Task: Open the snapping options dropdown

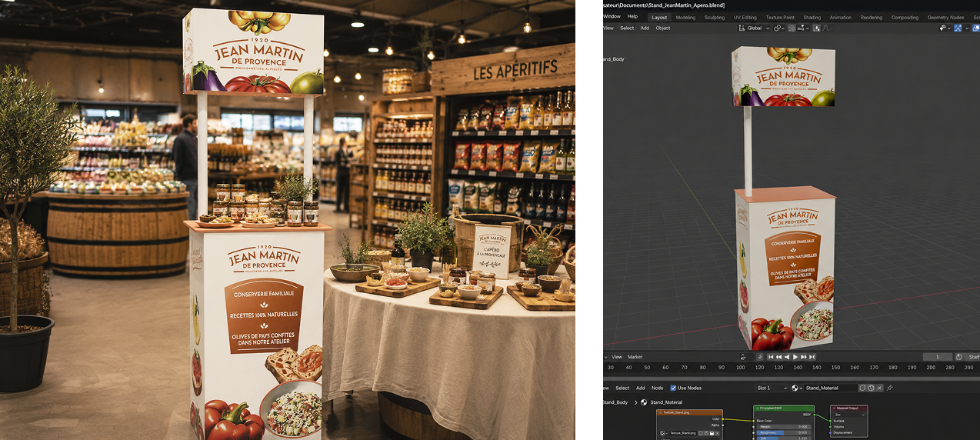Action: click(x=803, y=28)
